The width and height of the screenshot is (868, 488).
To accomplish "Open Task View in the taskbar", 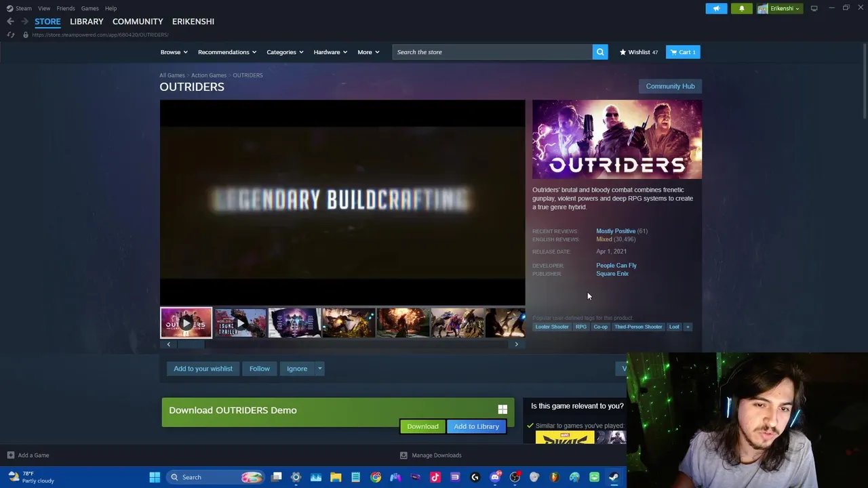I will pos(277,477).
